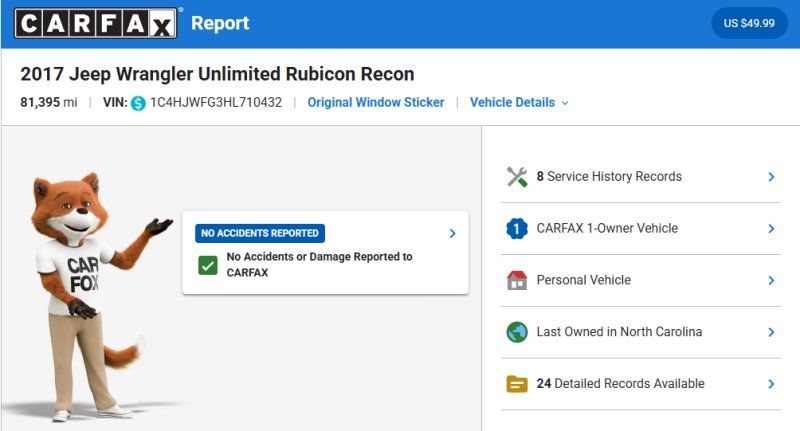Open 8 Service History Records text

[609, 176]
